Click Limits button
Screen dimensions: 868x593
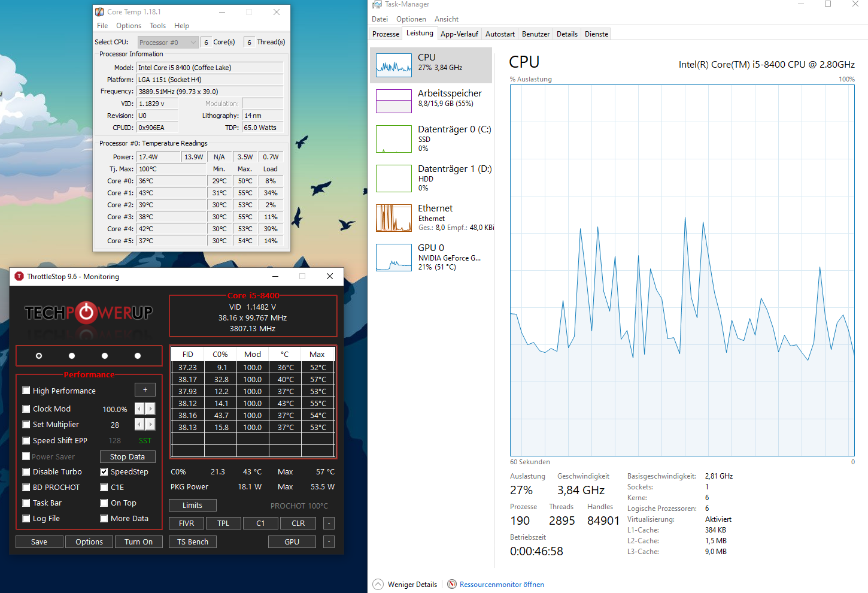coord(193,505)
